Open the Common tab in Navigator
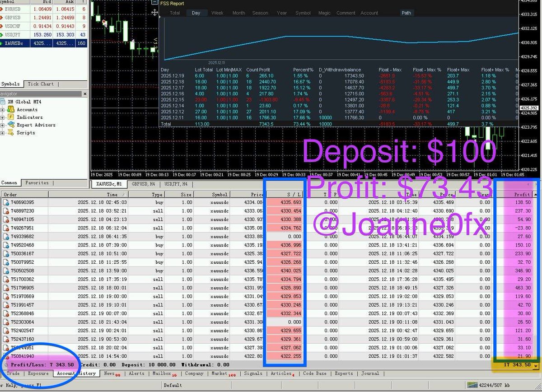 [x=9, y=183]
